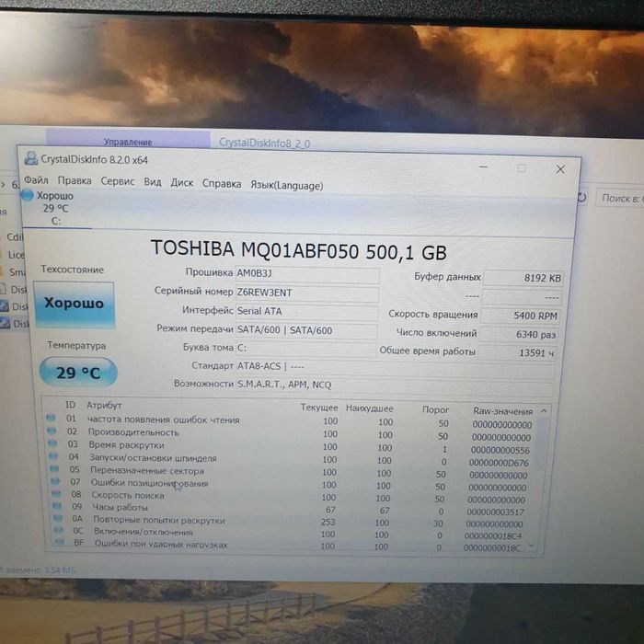Viewport: 644px width, 644px height.
Task: Click status icon of Повторные попытки раскрутки row
Action: point(58,518)
